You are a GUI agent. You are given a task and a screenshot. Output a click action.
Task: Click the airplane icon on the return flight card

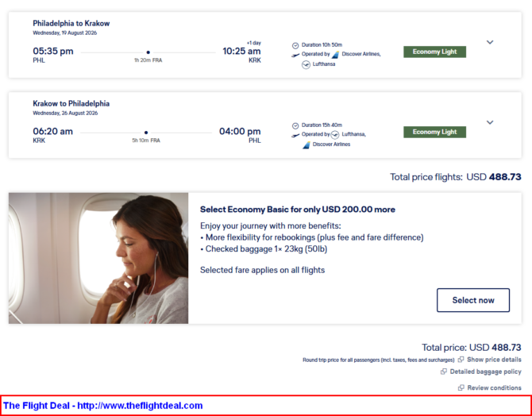tap(295, 135)
